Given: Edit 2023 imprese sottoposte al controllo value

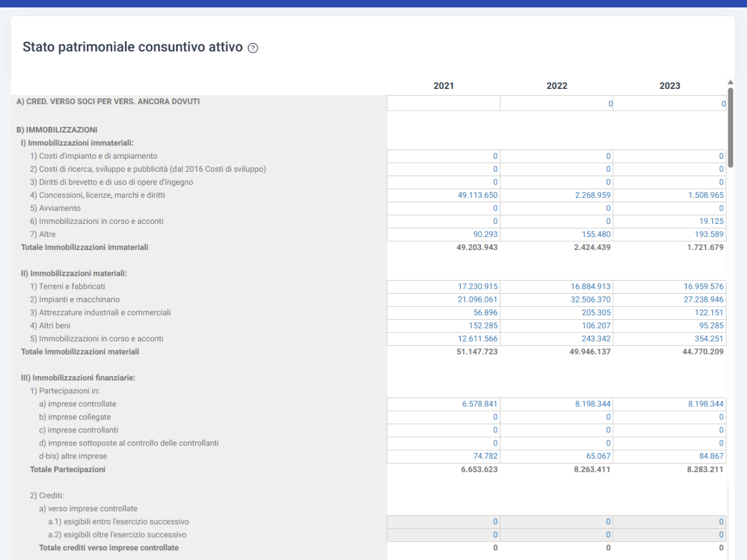Looking at the screenshot, I should click(x=670, y=444).
